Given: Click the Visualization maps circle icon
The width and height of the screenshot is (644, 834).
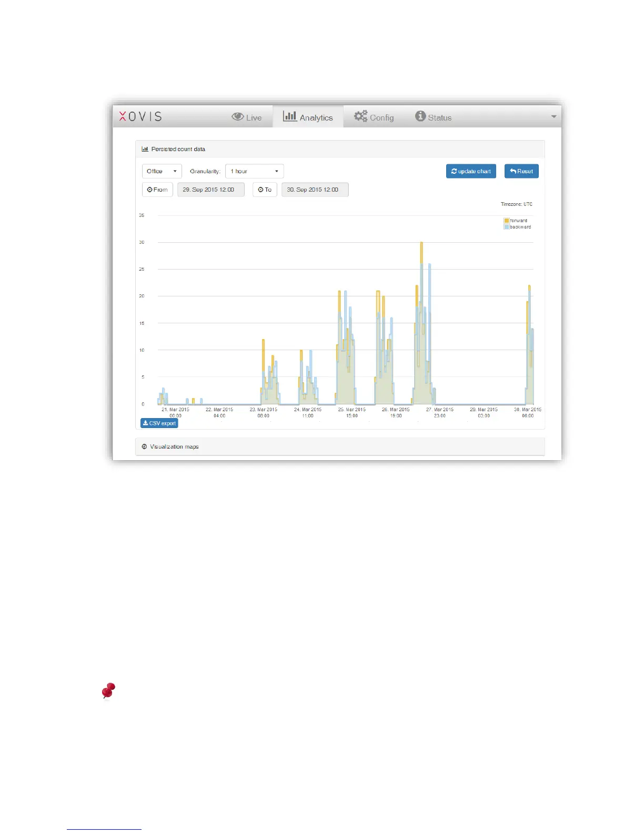Looking at the screenshot, I should tap(144, 446).
